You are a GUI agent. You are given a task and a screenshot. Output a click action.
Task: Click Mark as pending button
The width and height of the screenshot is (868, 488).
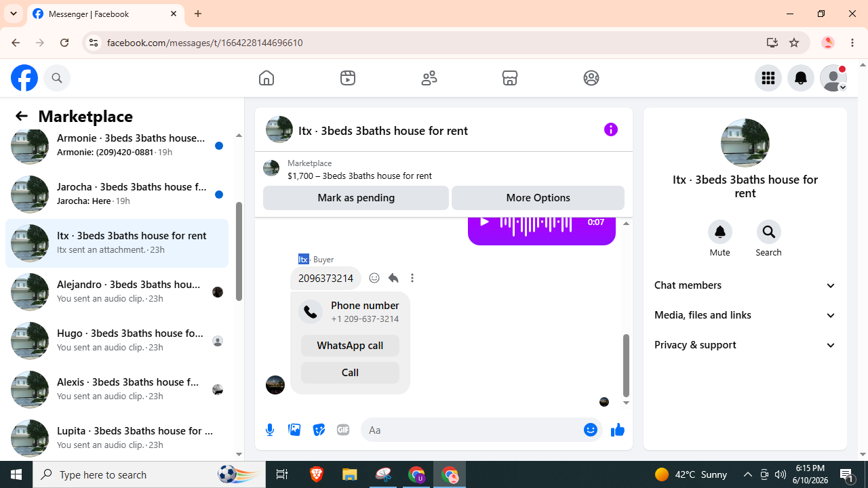(356, 198)
